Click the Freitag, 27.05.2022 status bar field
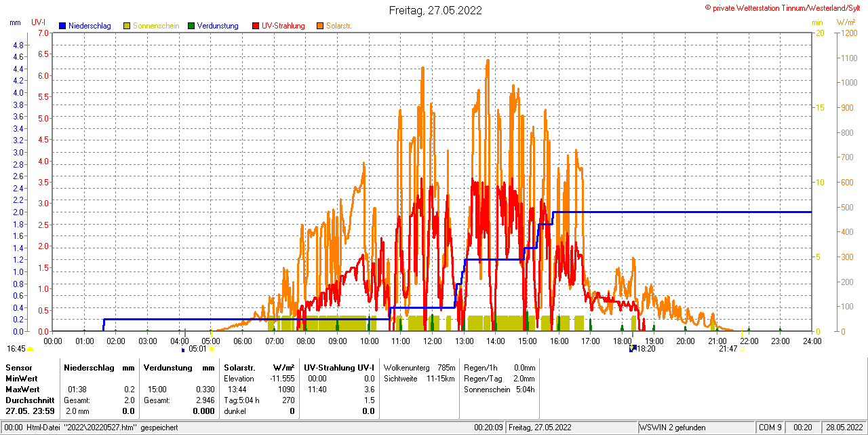The height and width of the screenshot is (435, 868). point(572,428)
